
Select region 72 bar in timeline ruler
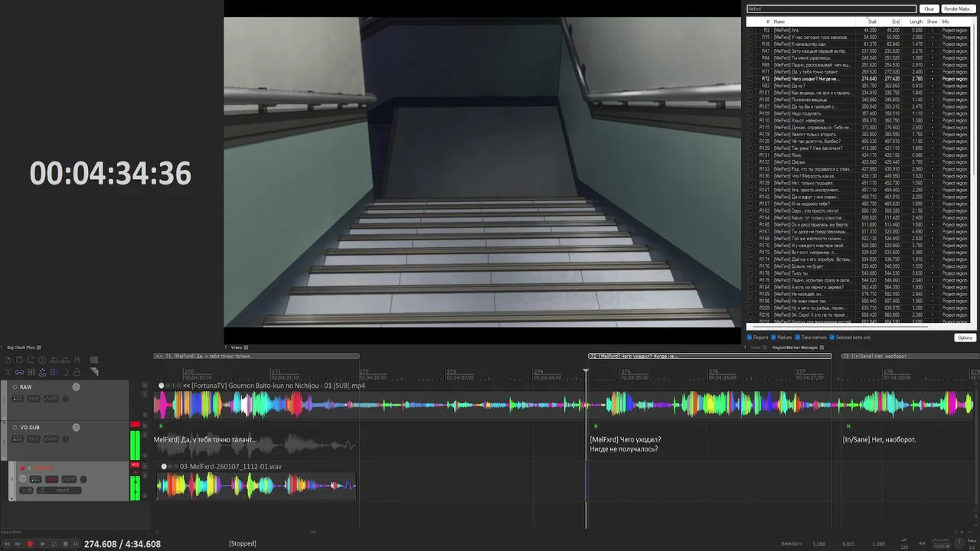coord(710,356)
